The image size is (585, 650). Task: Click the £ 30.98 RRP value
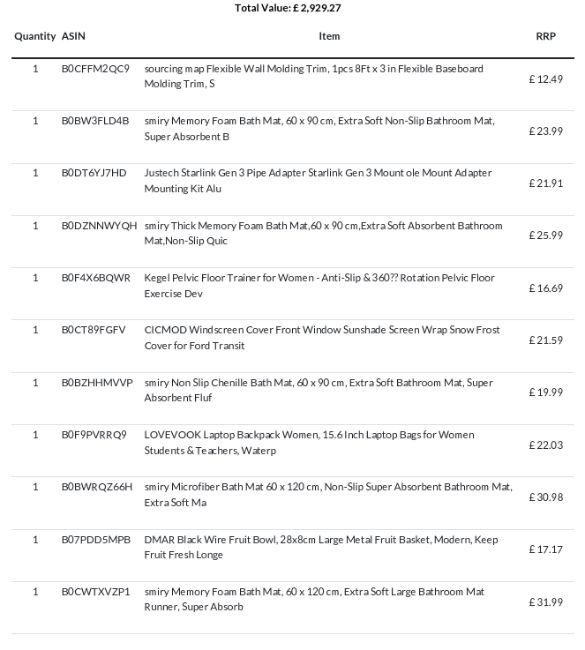pyautogui.click(x=546, y=497)
